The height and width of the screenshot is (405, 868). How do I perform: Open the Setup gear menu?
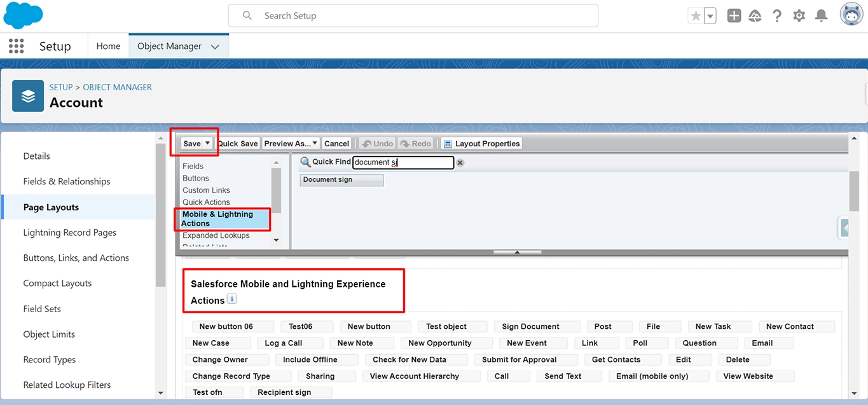pyautogui.click(x=799, y=16)
